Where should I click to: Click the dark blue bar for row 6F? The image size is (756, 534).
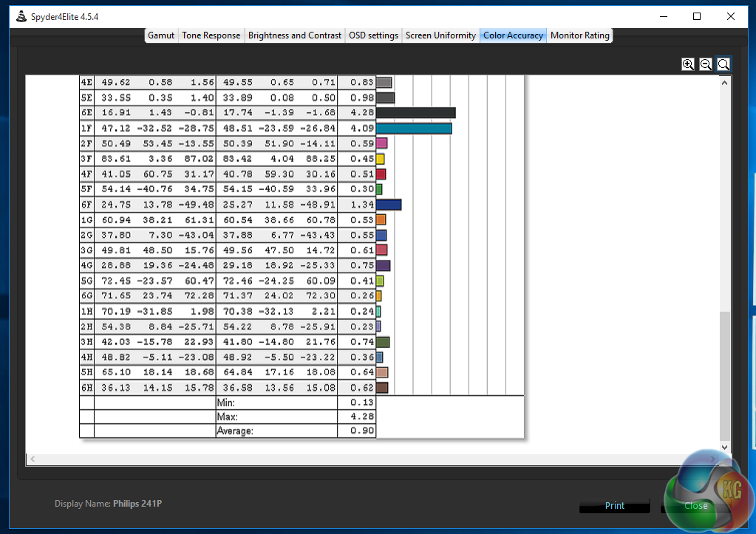coord(389,205)
